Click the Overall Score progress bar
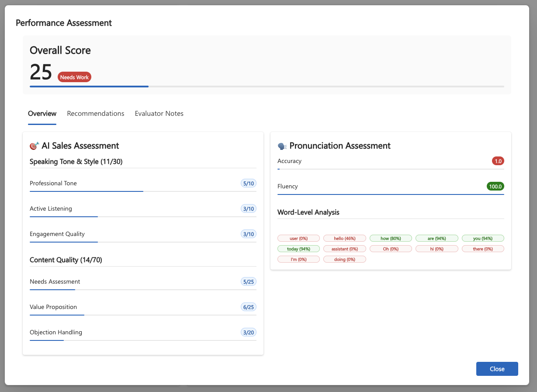Viewport: 537px width, 392px height. [267, 87]
